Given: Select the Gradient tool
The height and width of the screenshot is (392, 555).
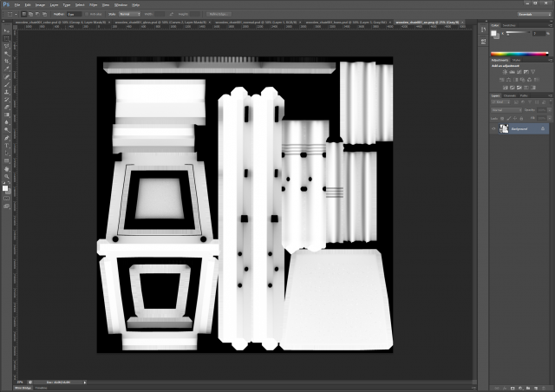Looking at the screenshot, I should tap(6, 115).
